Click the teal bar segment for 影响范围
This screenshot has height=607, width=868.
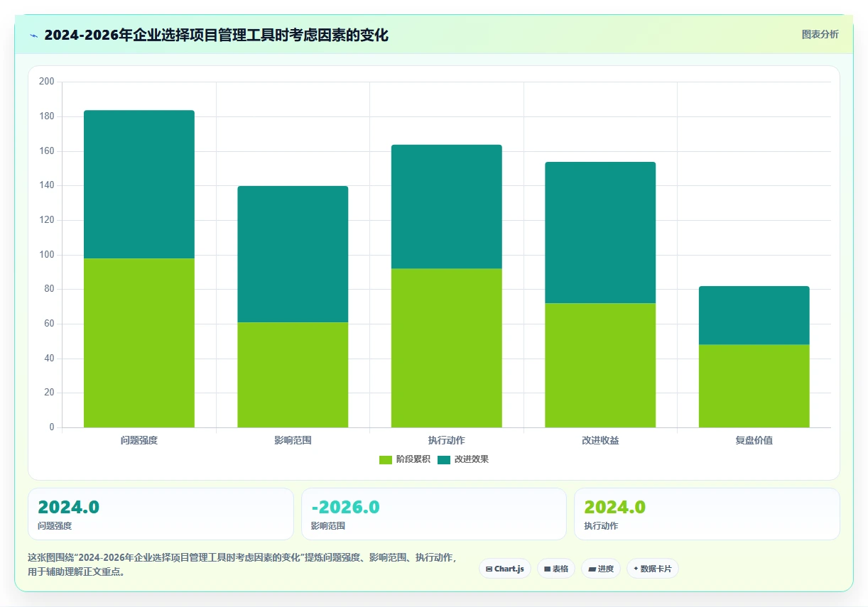pos(293,254)
